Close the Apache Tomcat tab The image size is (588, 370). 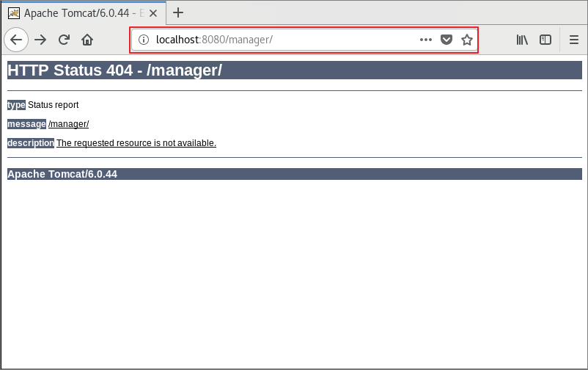tap(153, 13)
